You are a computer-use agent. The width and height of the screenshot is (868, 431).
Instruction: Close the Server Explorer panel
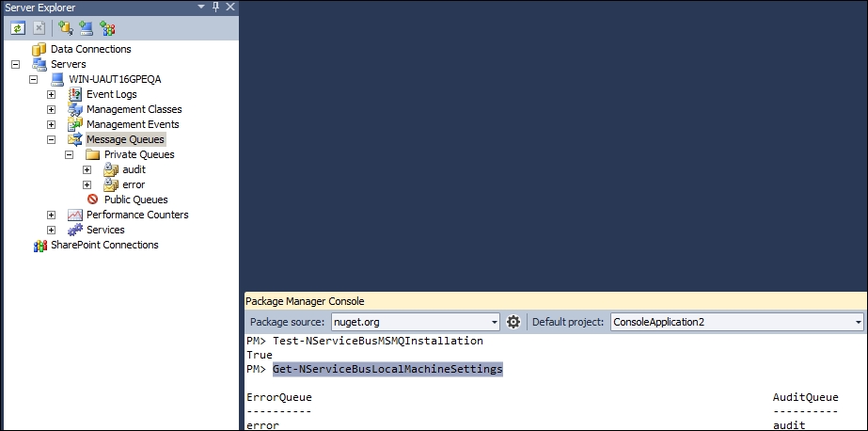click(230, 7)
